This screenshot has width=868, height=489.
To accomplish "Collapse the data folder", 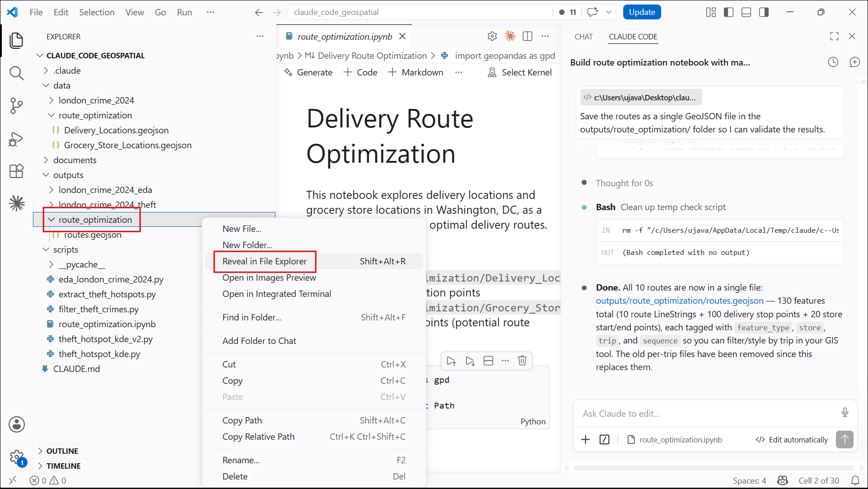I will coord(46,85).
